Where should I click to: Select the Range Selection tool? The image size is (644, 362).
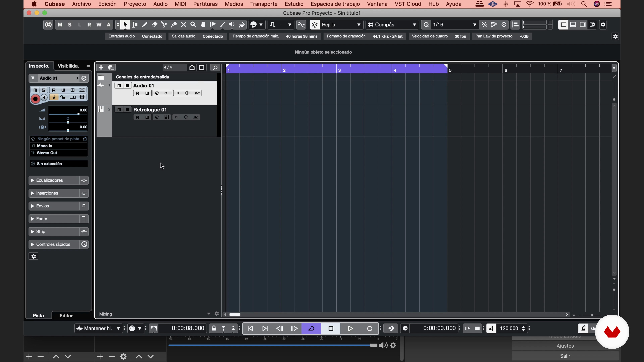click(135, 24)
